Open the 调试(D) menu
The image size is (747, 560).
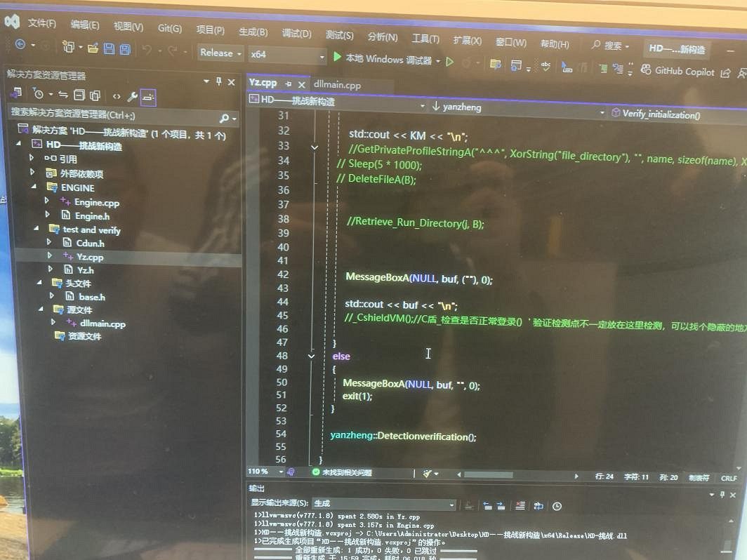click(x=296, y=33)
